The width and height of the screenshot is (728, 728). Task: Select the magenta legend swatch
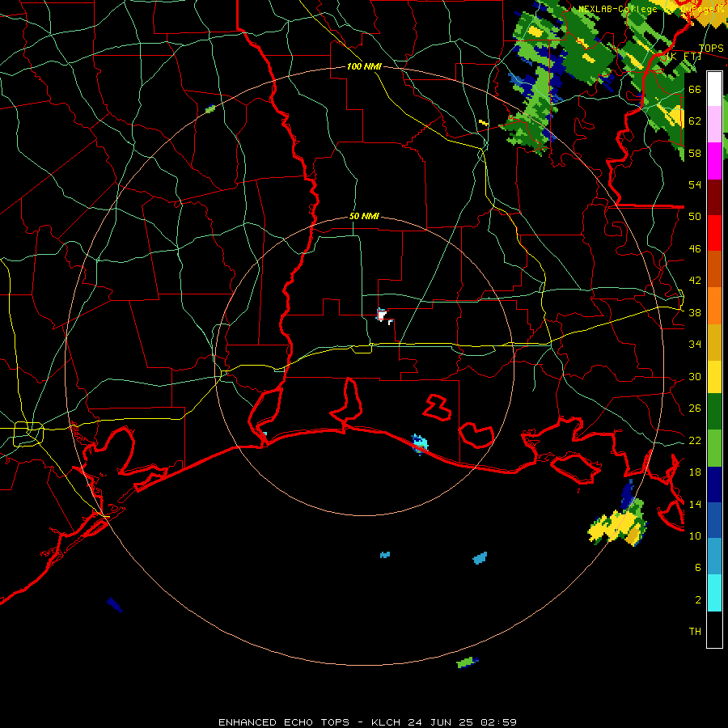(x=714, y=161)
